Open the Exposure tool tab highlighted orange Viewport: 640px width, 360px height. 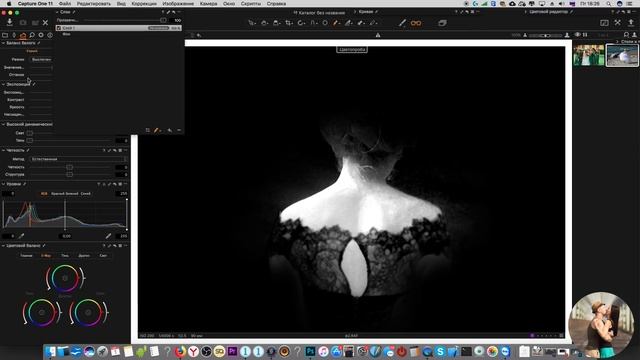point(23,36)
